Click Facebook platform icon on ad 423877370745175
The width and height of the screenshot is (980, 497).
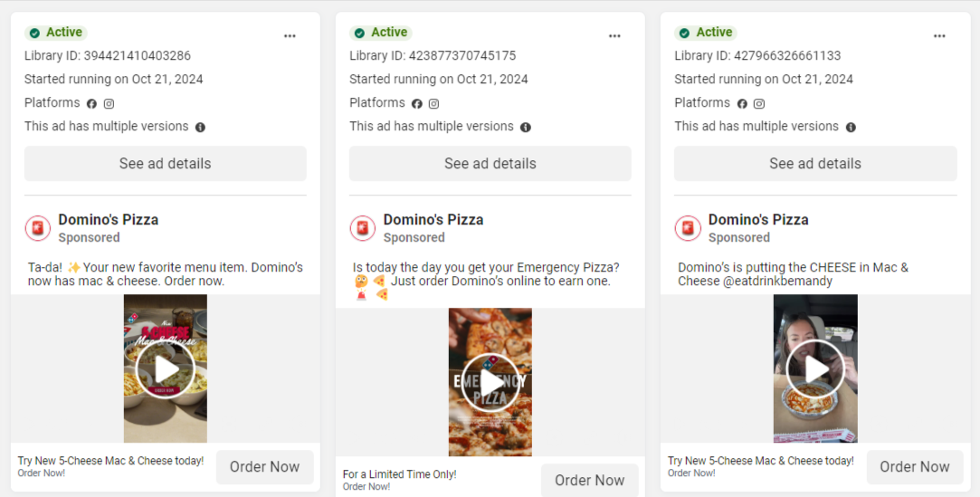click(416, 104)
